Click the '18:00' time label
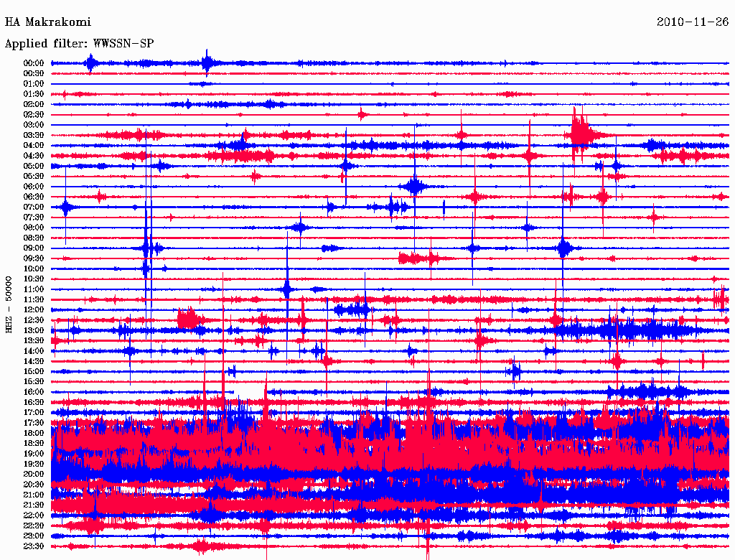 (34, 433)
